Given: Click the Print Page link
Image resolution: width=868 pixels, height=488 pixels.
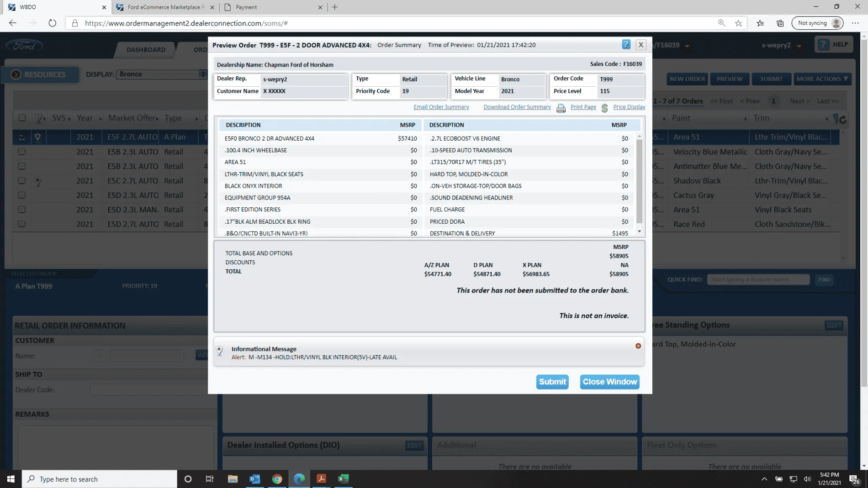Looking at the screenshot, I should pyautogui.click(x=583, y=107).
